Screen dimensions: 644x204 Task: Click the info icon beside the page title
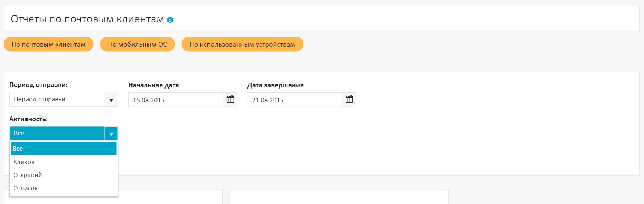(x=170, y=20)
